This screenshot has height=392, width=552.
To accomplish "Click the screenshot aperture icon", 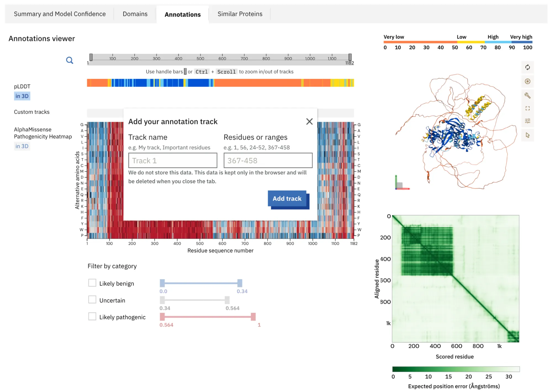I will tap(527, 81).
